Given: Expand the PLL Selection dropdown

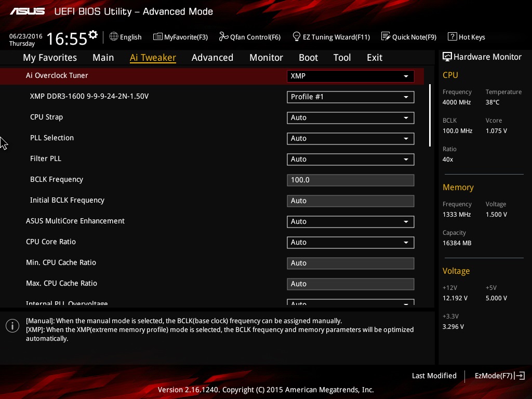Looking at the screenshot, I should click(x=351, y=138).
